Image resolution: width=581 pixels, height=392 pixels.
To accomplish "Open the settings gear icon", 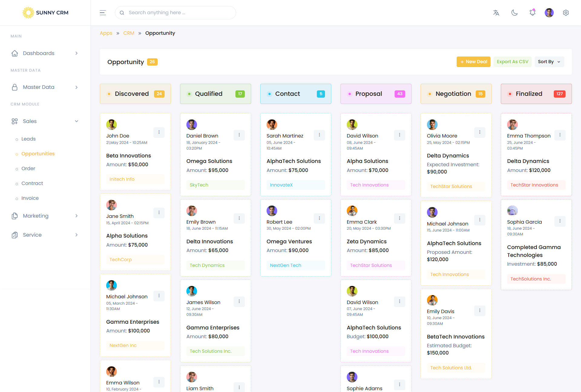I will pyautogui.click(x=566, y=13).
